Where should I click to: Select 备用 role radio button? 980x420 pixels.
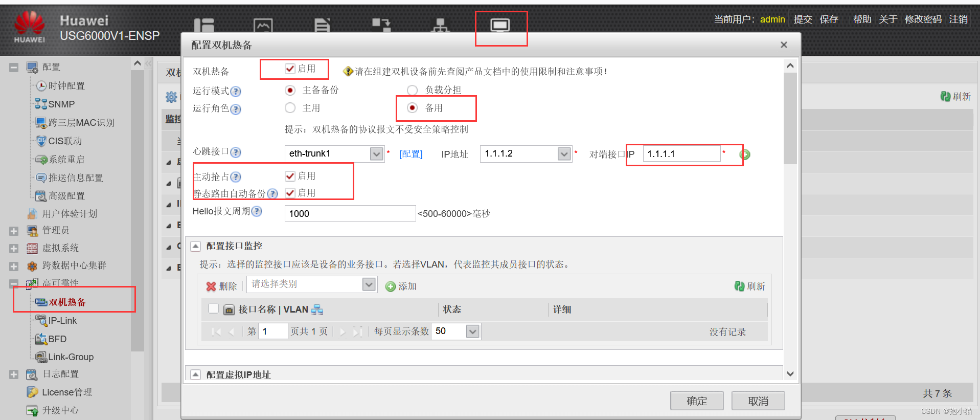click(x=412, y=108)
